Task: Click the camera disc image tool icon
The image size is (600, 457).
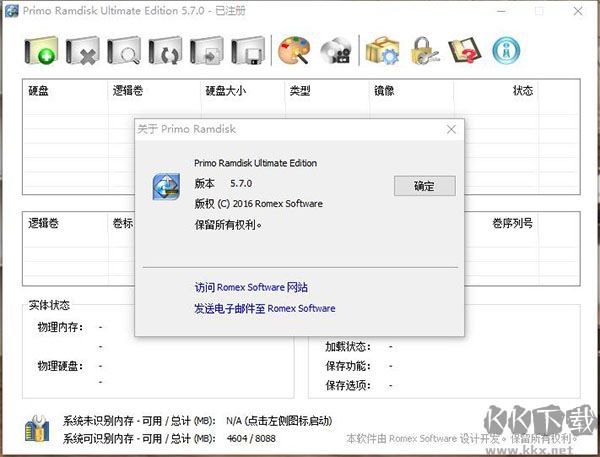Action: pyautogui.click(x=336, y=50)
